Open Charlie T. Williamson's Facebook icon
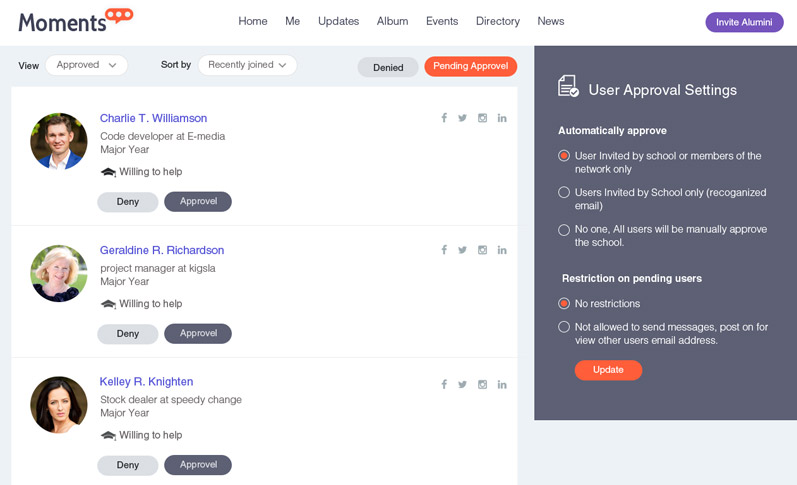 [444, 118]
